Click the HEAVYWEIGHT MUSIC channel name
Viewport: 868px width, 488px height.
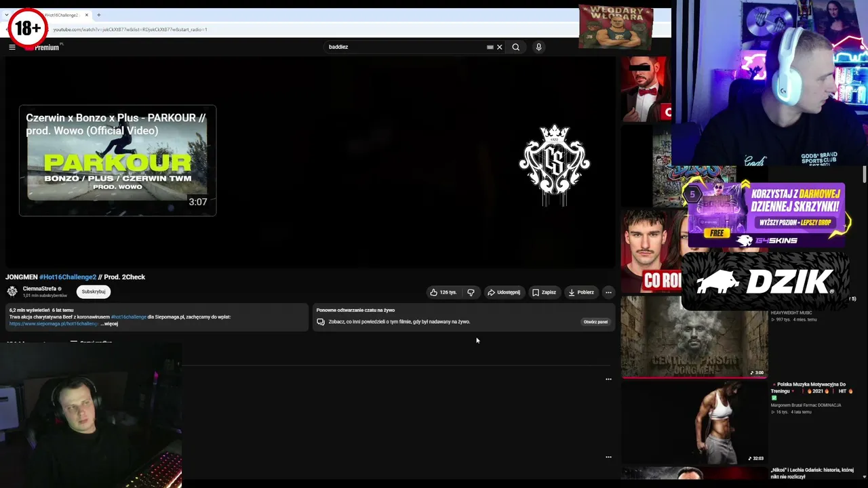791,312
